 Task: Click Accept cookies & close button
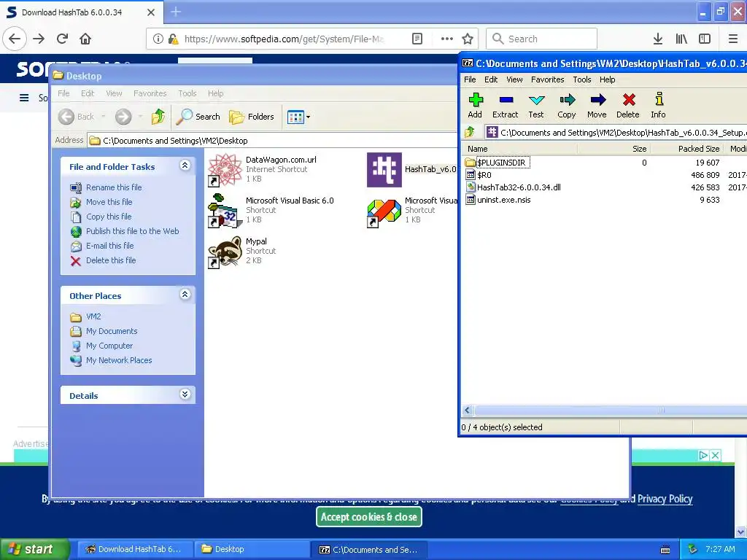[x=368, y=517]
